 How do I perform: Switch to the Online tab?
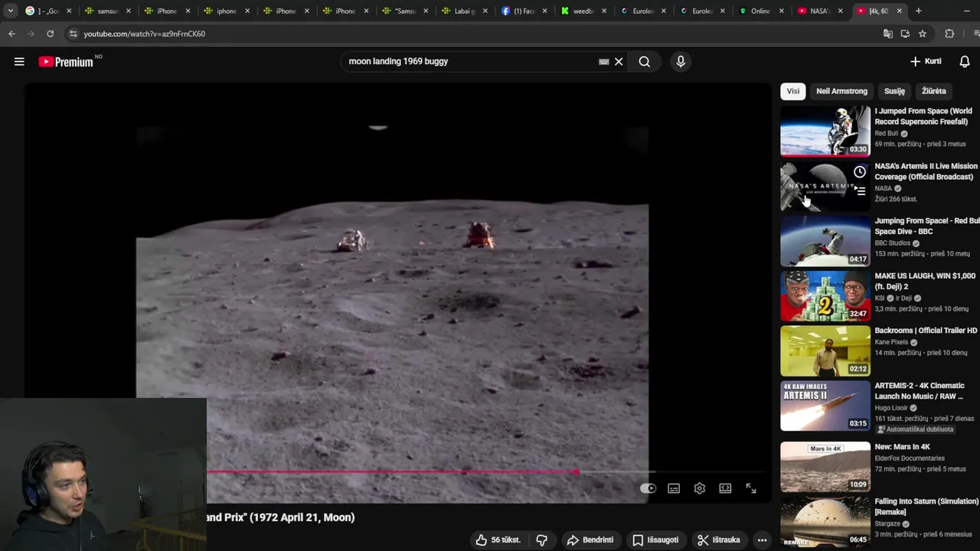pyautogui.click(x=760, y=11)
